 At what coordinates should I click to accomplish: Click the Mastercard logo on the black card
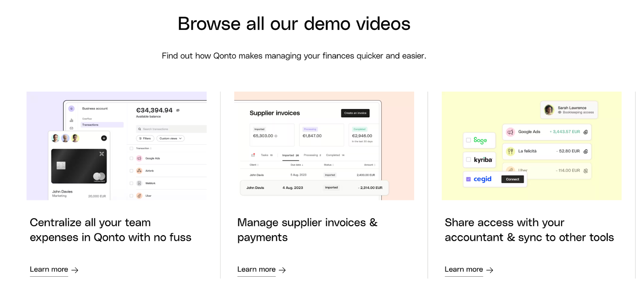coord(99,176)
